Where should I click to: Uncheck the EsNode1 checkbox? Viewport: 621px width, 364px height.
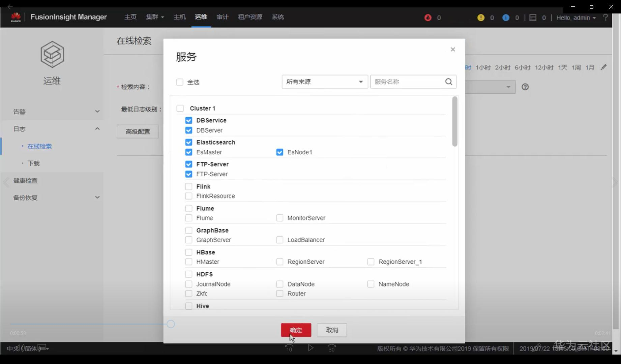click(x=280, y=152)
